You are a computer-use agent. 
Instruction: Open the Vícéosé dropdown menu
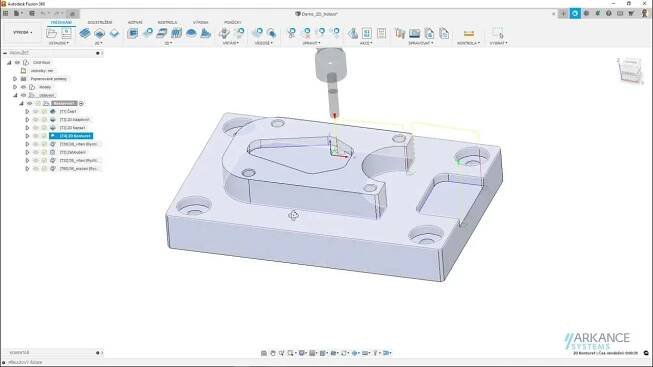(264, 43)
